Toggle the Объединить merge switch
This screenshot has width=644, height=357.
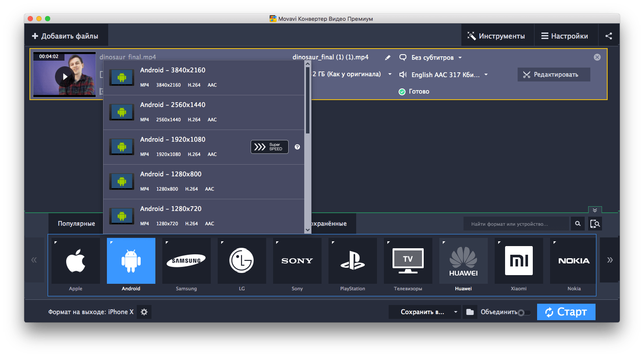coord(524,312)
